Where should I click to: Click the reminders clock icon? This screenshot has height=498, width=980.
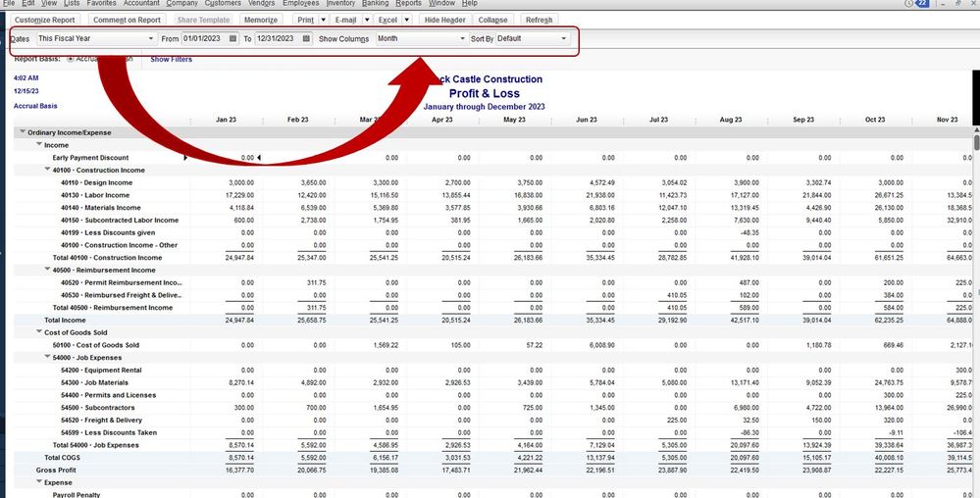[908, 3]
